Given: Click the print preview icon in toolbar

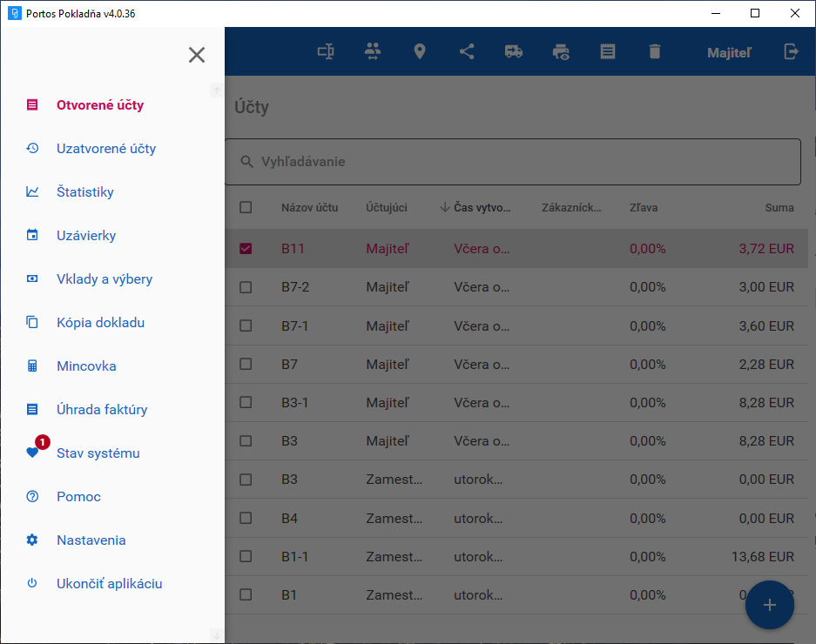Looking at the screenshot, I should [561, 51].
